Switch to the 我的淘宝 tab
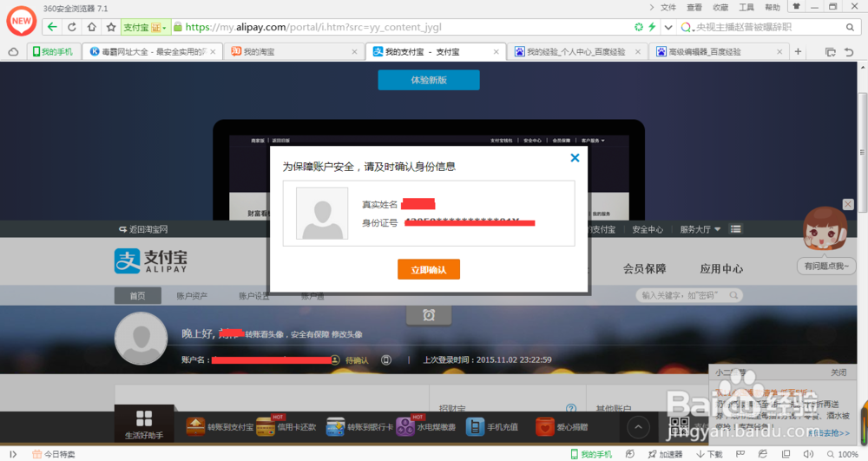Viewport: 868px width, 461px height. tap(293, 51)
